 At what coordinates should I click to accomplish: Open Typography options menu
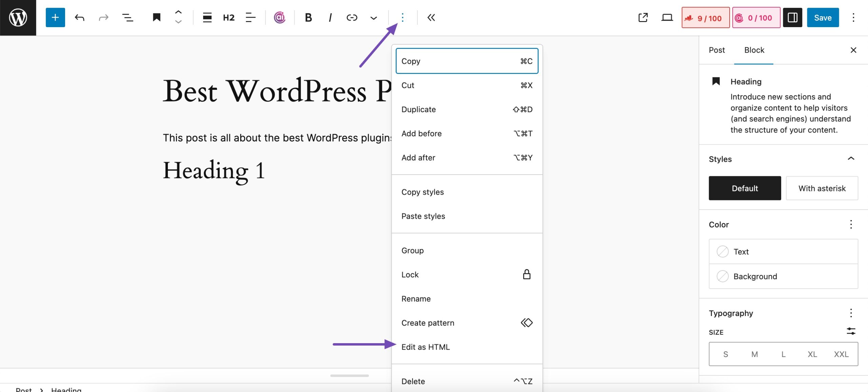coord(851,313)
